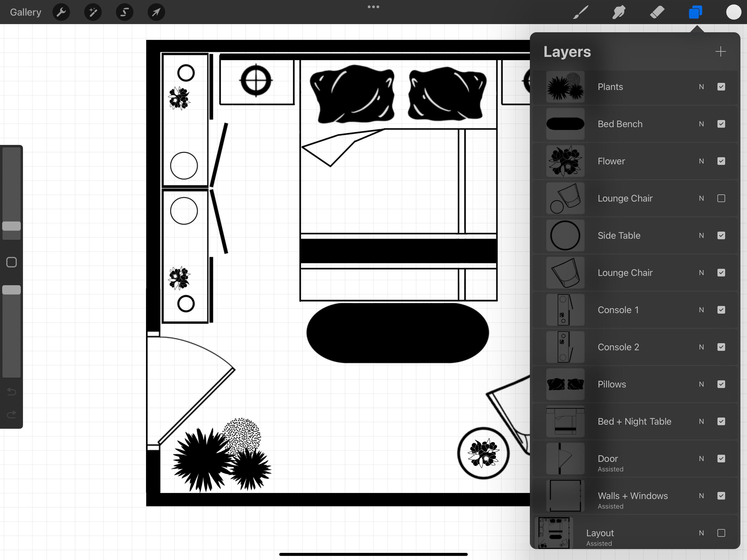Image resolution: width=747 pixels, height=560 pixels.
Task: Select the Smudge tool
Action: (618, 12)
